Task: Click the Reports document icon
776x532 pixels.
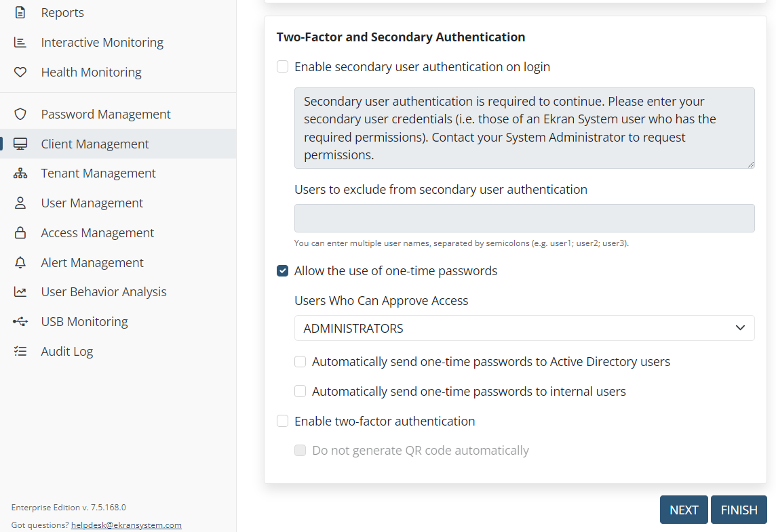Action: point(20,13)
